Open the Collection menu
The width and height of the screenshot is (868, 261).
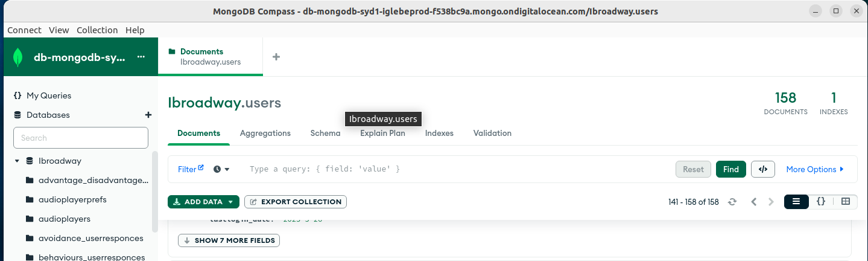coord(97,30)
